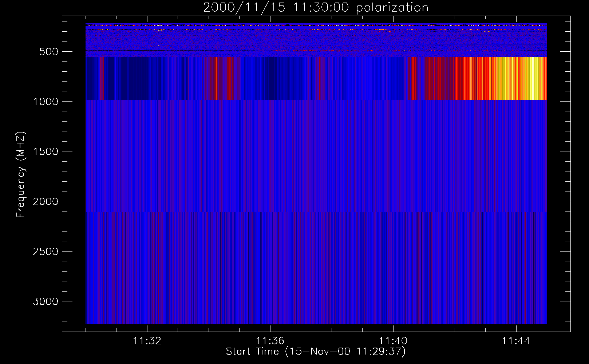The image size is (589, 364).
Task: Click the 11:36 time tick label
Action: 270,341
